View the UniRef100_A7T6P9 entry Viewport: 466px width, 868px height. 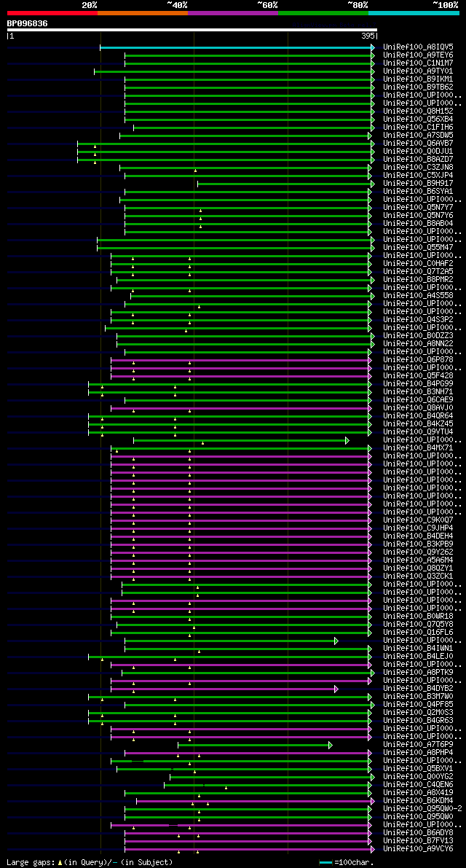[x=418, y=746]
